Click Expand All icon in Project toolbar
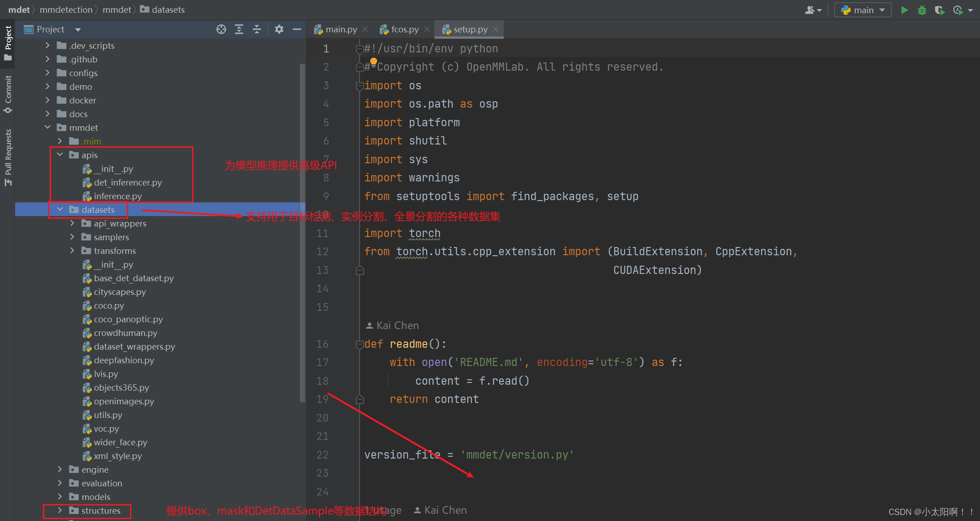This screenshot has height=521, width=980. tap(239, 30)
